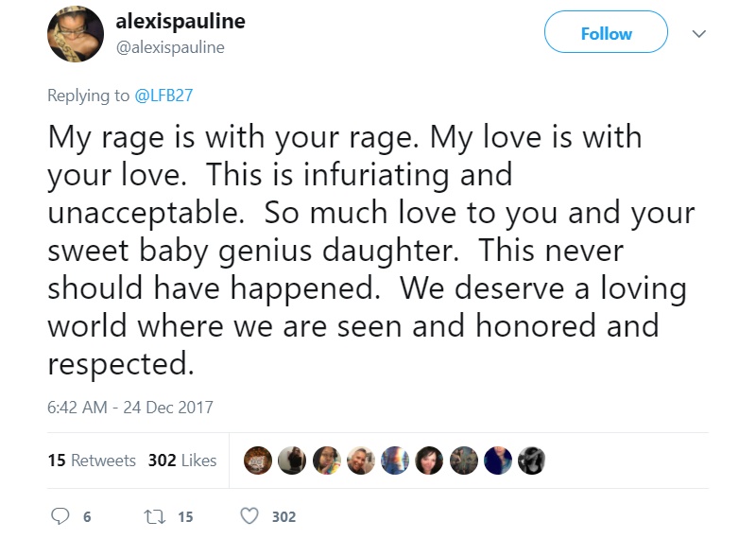The width and height of the screenshot is (756, 539).
Task: Open fifth liker's avatar
Action: (x=395, y=461)
